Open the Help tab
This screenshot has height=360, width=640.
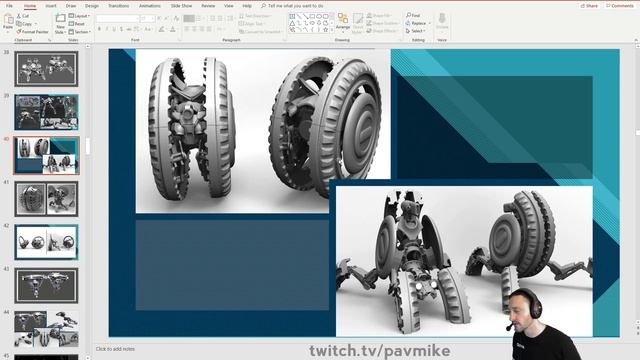(x=247, y=6)
